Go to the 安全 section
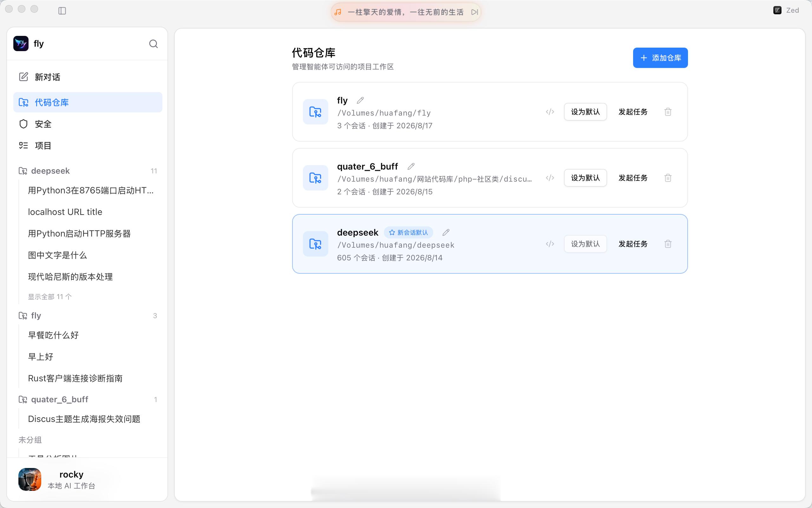The width and height of the screenshot is (812, 508). click(x=88, y=124)
